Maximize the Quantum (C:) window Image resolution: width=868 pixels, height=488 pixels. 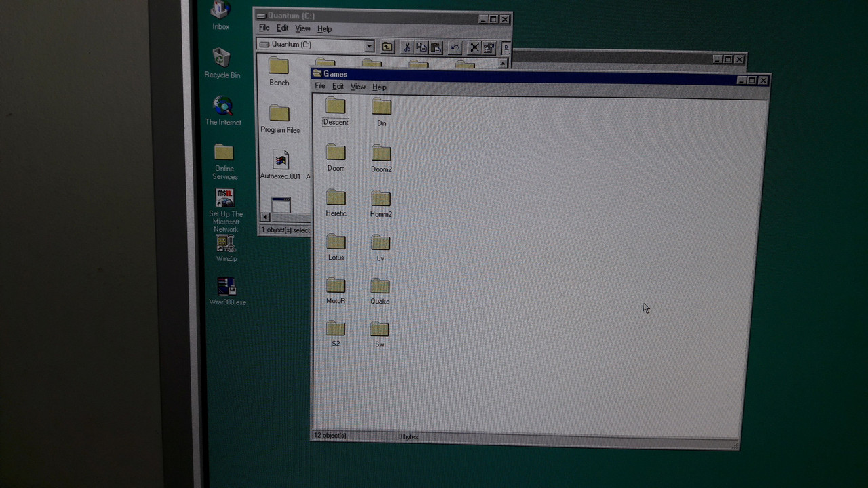(x=493, y=19)
